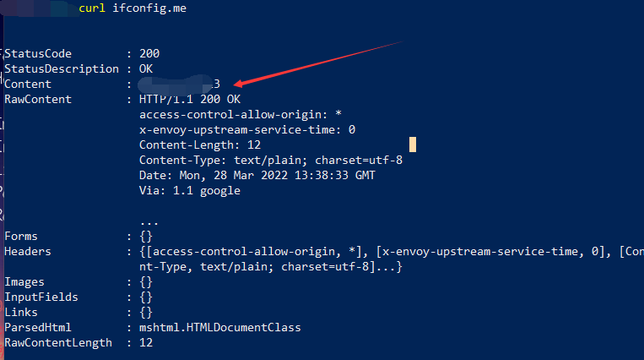The height and width of the screenshot is (360, 644).
Task: Click the 'Content-Length: 12' line
Action: pyautogui.click(x=200, y=145)
